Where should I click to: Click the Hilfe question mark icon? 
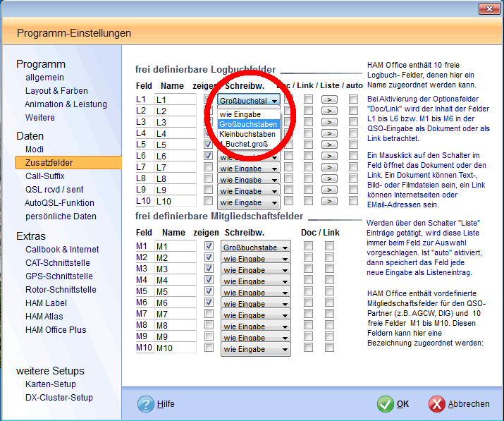(146, 404)
